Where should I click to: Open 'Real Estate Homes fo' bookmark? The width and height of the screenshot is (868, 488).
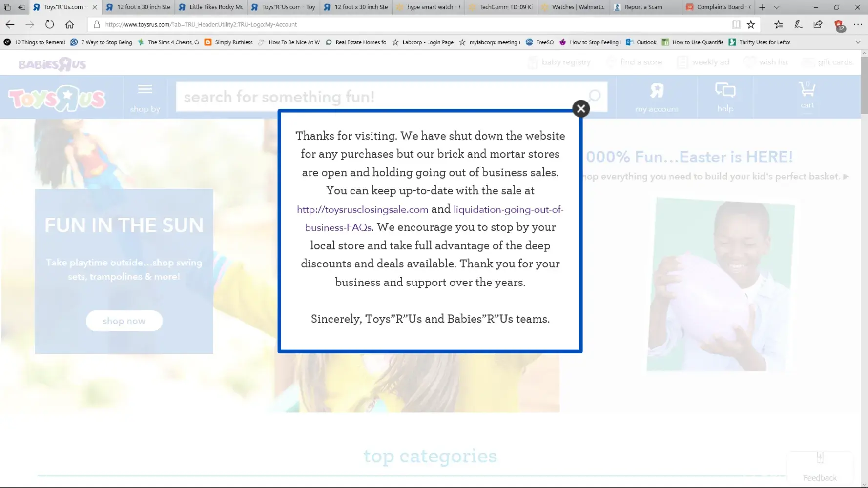point(356,42)
